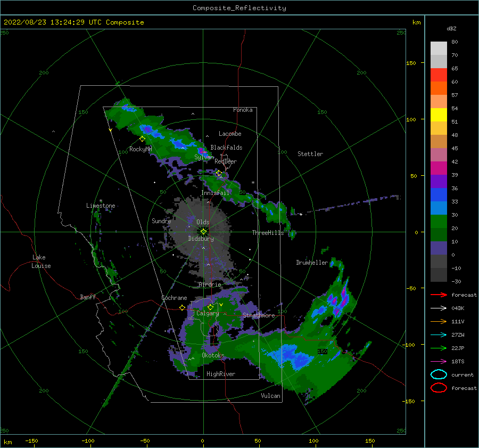Click the light gray 70-80 dBZ swatch
This screenshot has height=448, width=479.
(x=439, y=48)
